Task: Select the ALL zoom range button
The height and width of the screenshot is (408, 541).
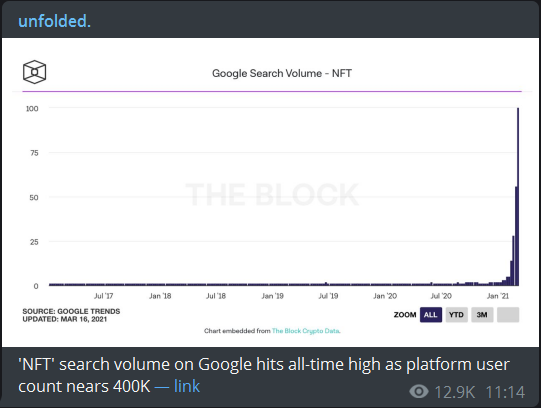Action: [x=431, y=315]
